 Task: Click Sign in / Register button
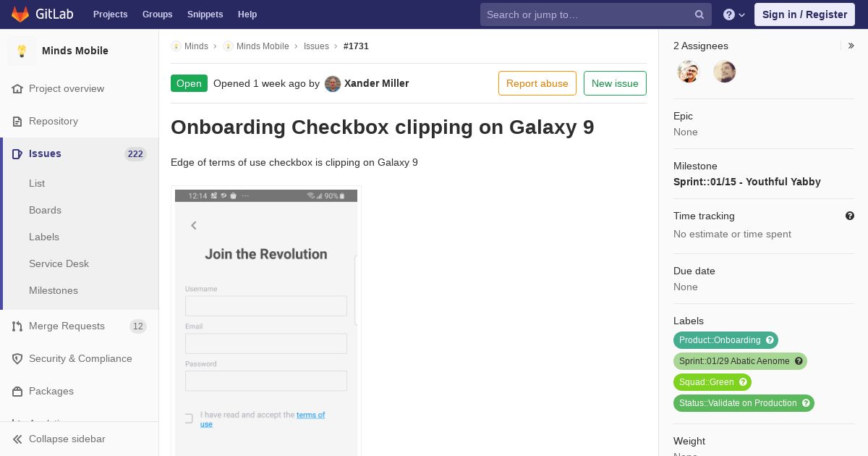pos(804,14)
